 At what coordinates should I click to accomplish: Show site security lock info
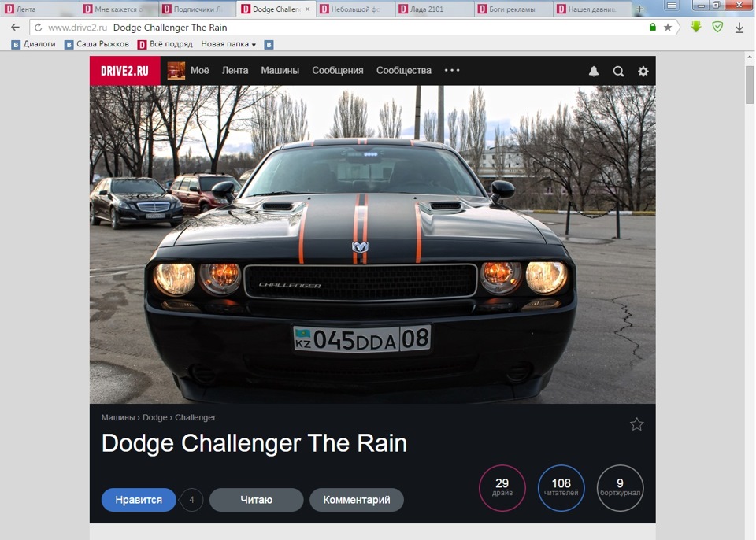(652, 27)
